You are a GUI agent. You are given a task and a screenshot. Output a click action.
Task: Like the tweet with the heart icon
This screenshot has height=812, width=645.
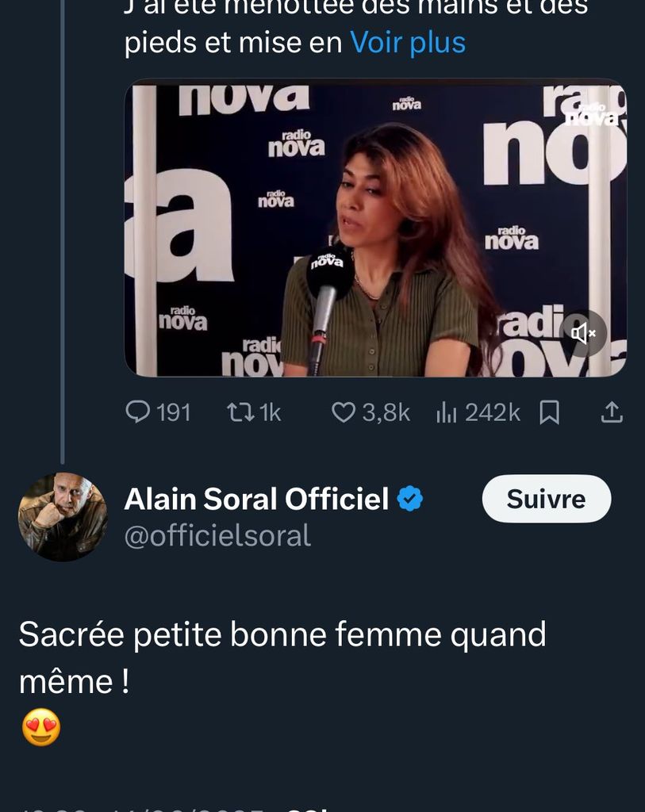coord(343,412)
